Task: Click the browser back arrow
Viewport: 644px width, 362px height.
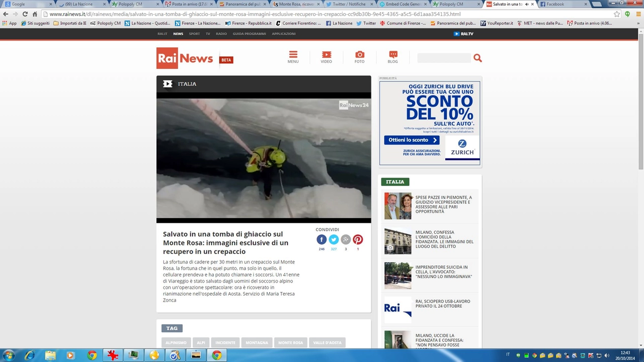Action: (x=6, y=14)
